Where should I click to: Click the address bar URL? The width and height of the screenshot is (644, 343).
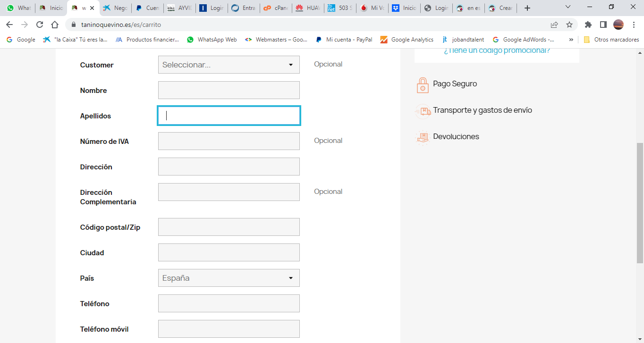pos(121,25)
